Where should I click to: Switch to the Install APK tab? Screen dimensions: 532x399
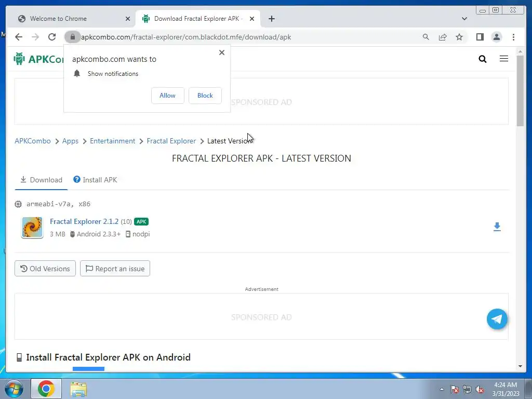click(96, 180)
